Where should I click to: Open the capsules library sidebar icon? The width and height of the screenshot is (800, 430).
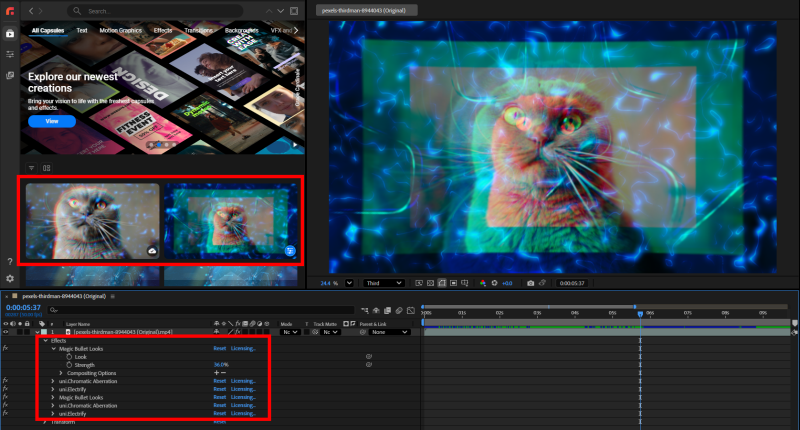10,34
